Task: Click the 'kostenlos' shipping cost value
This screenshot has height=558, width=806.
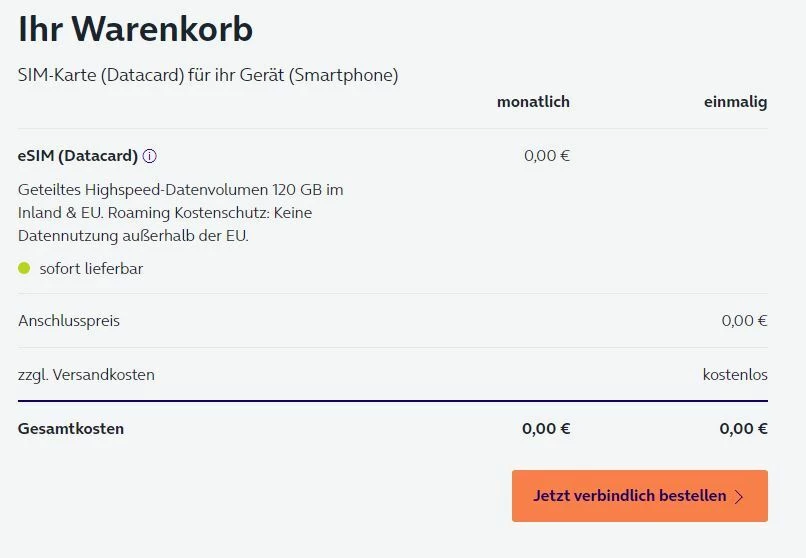Action: pos(735,375)
